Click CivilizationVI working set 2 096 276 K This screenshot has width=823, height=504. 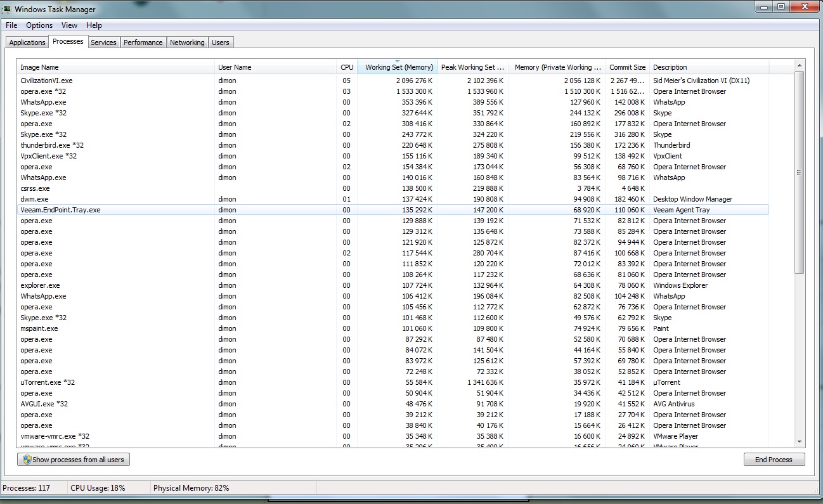coord(415,81)
